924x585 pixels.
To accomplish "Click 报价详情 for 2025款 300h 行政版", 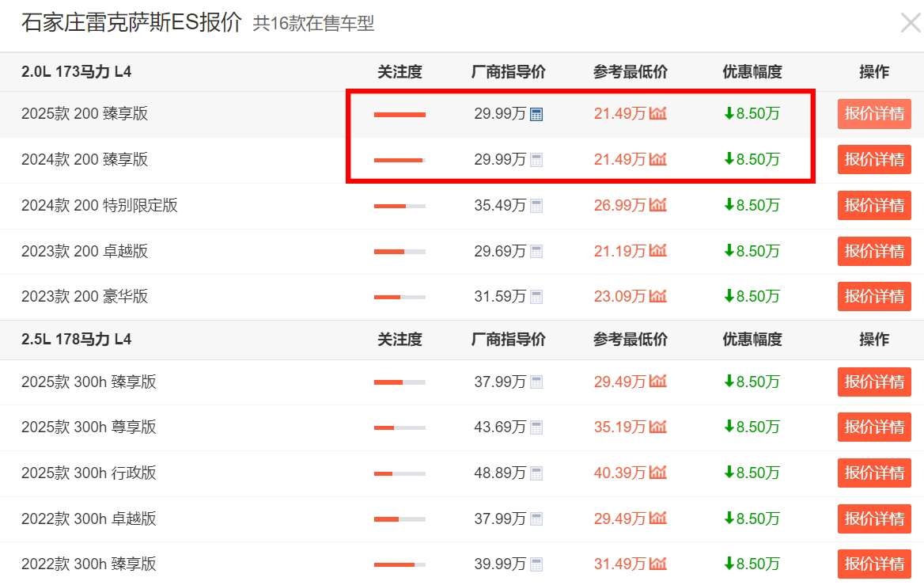I will click(874, 473).
